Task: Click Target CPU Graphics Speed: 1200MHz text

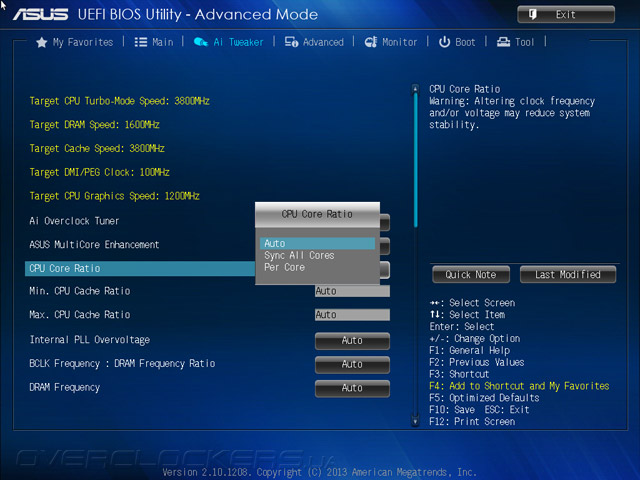Action: pos(114,196)
